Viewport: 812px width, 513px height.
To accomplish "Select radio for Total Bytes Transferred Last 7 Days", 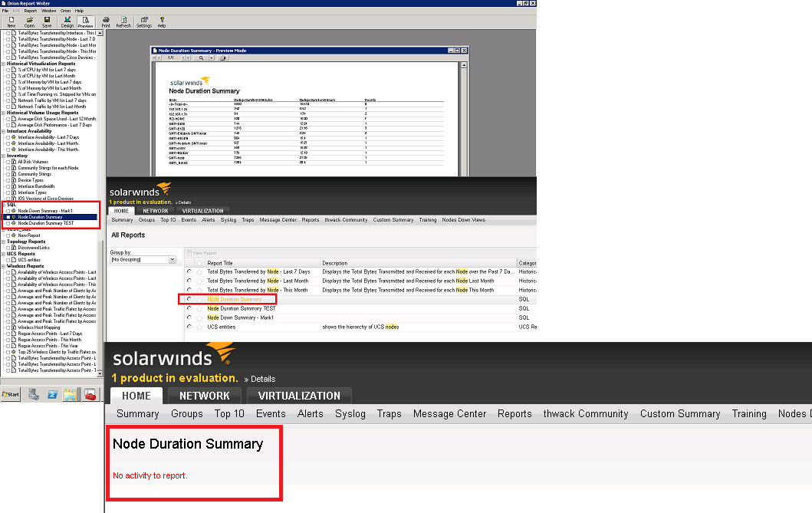I will click(x=189, y=271).
